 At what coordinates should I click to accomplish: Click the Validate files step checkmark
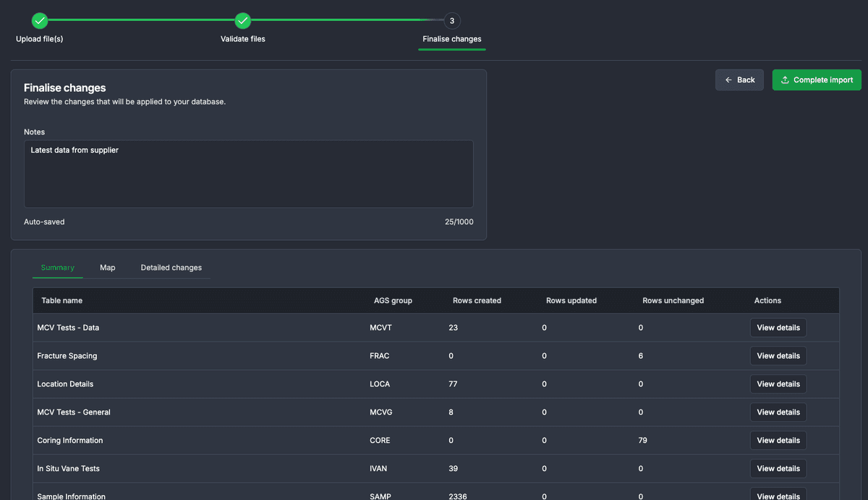point(243,21)
